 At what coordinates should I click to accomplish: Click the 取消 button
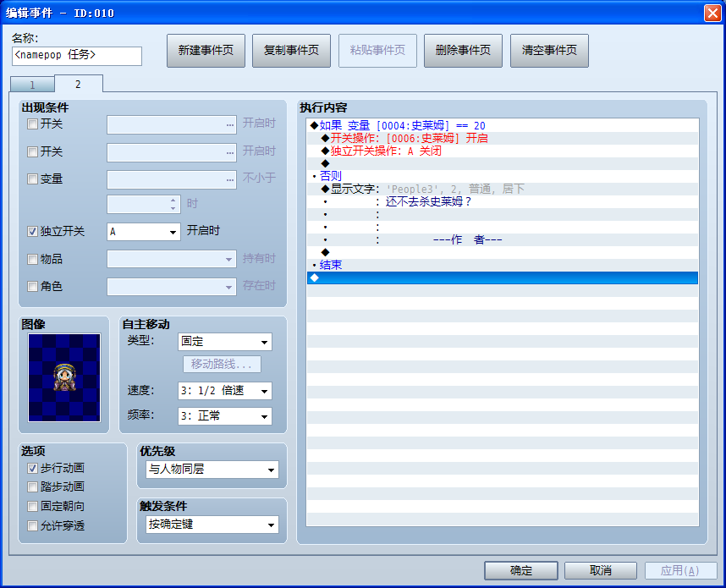pos(601,570)
